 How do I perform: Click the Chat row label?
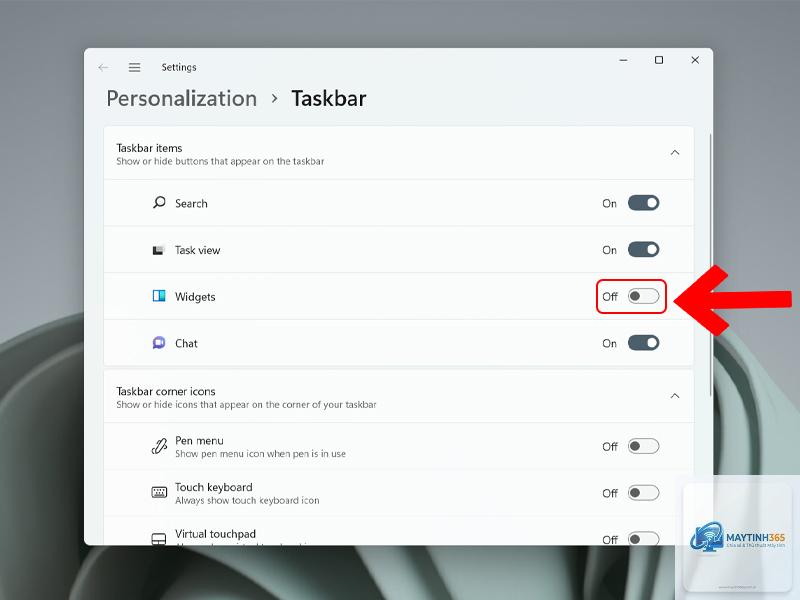click(x=186, y=343)
